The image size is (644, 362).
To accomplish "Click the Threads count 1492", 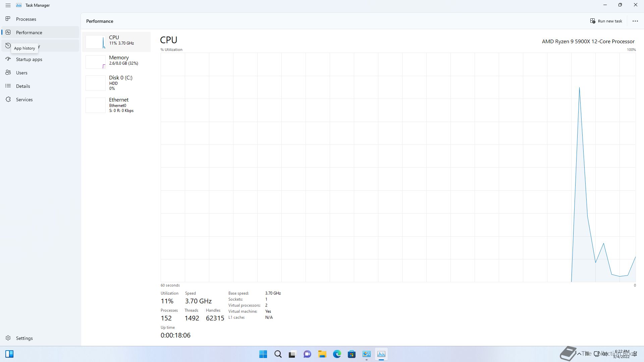I will [x=192, y=318].
